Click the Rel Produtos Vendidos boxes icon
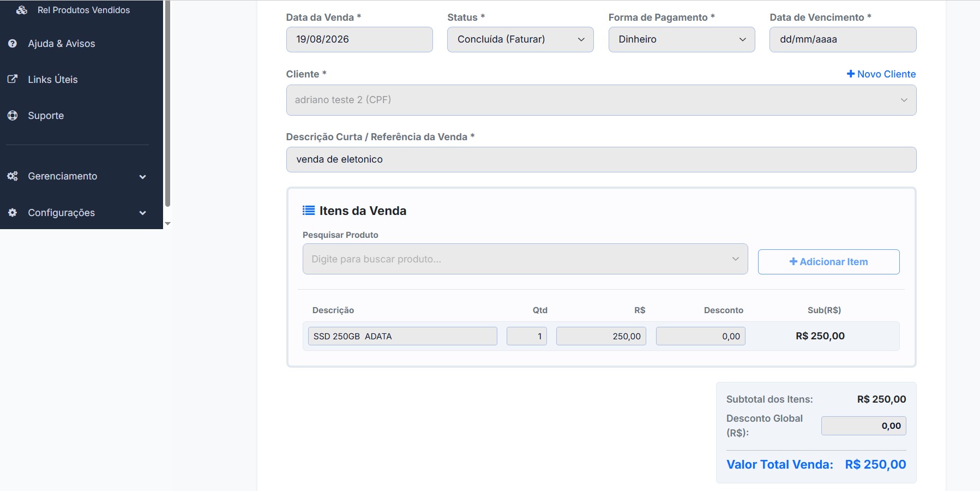980x491 pixels. (x=22, y=10)
